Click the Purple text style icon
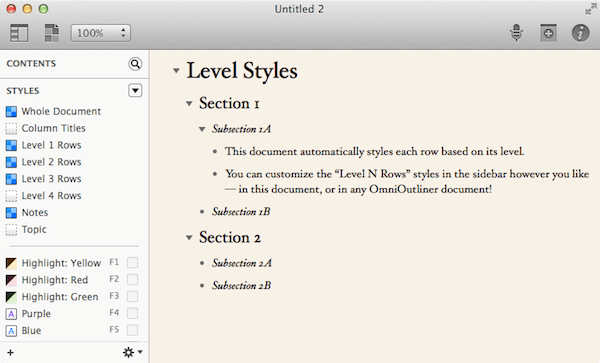The width and height of the screenshot is (600, 363). point(11,314)
